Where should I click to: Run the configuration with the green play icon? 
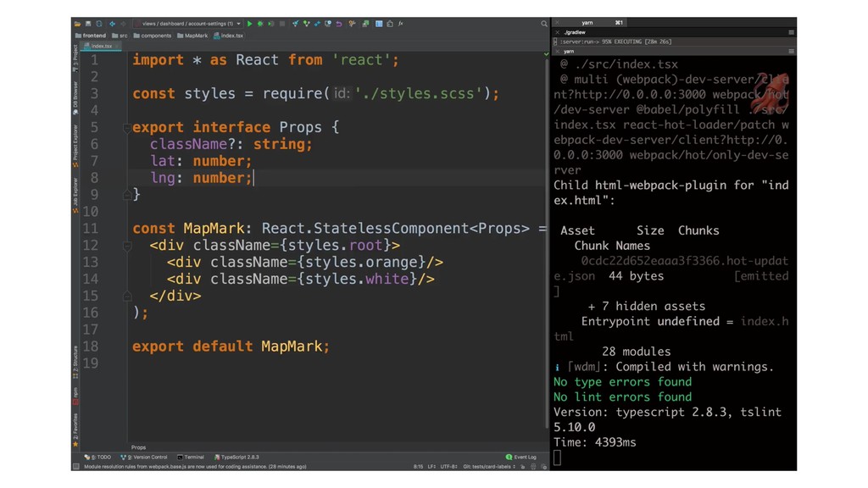coord(250,24)
